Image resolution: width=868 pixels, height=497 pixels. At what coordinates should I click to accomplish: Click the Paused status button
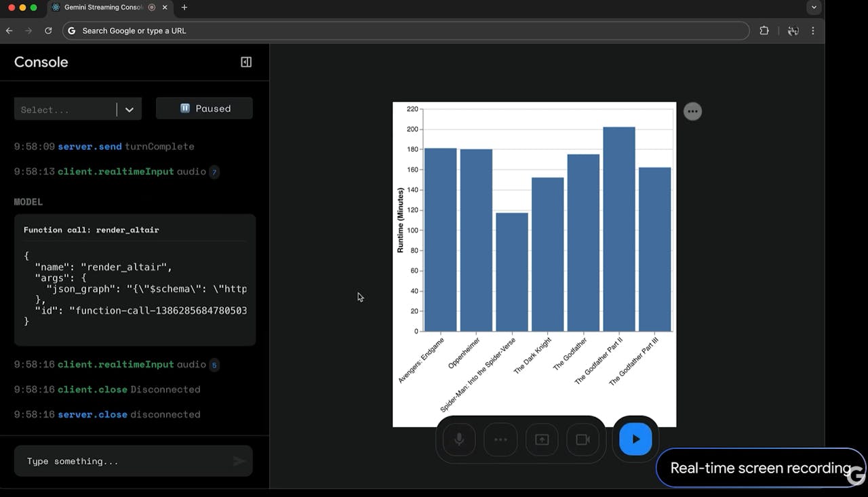tap(204, 108)
